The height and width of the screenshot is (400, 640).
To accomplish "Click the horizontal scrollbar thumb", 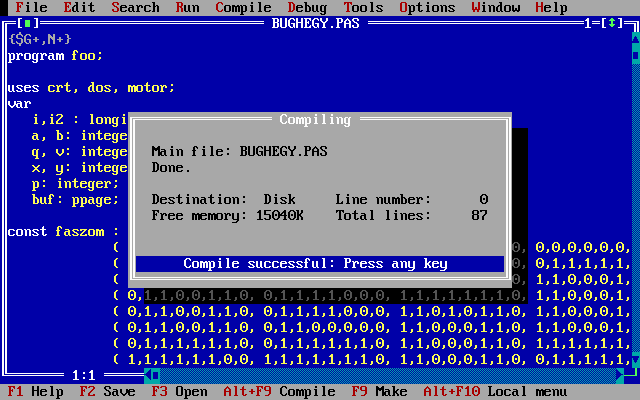I will click(x=156, y=375).
